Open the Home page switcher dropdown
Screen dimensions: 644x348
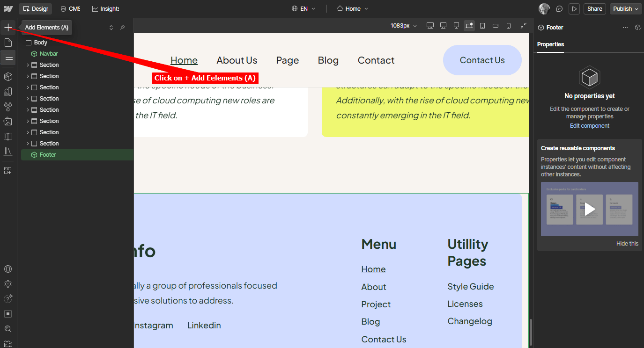click(353, 9)
